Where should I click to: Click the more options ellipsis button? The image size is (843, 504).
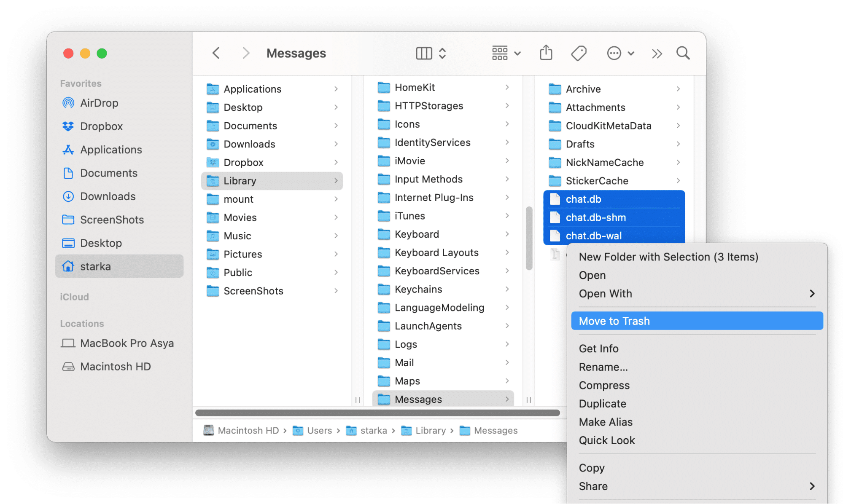click(x=614, y=54)
